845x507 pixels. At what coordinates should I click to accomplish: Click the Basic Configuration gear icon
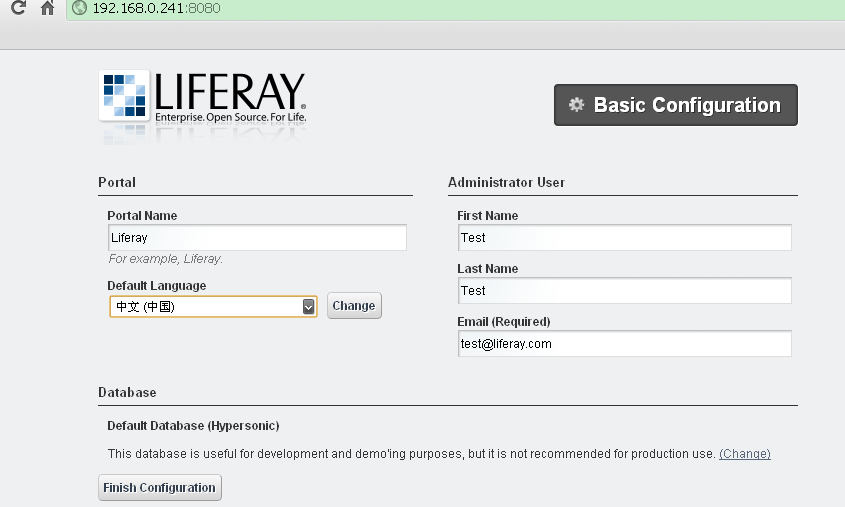pos(576,105)
